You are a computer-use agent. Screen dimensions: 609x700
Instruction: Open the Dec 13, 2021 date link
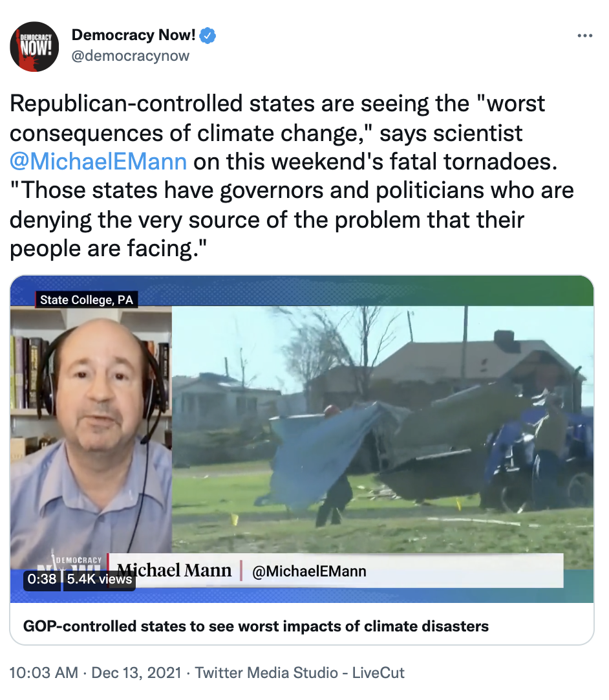[136, 672]
